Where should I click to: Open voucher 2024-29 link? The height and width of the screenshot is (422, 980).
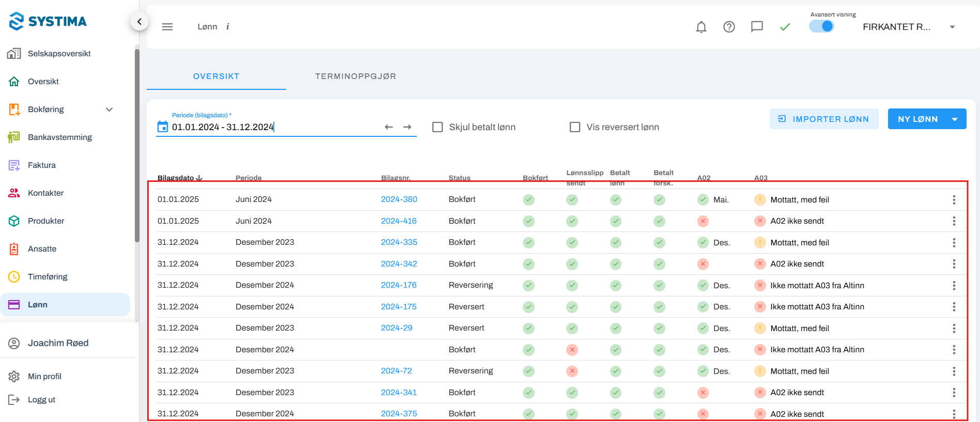(397, 328)
